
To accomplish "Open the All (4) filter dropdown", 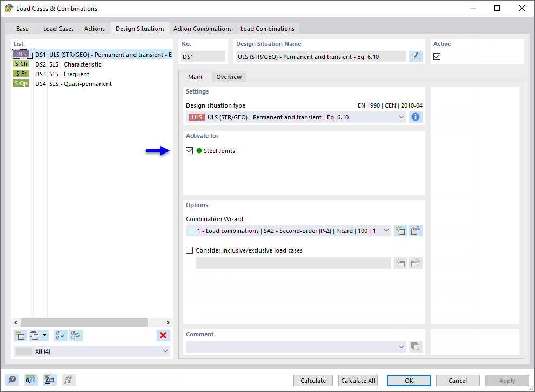I will (x=92, y=351).
